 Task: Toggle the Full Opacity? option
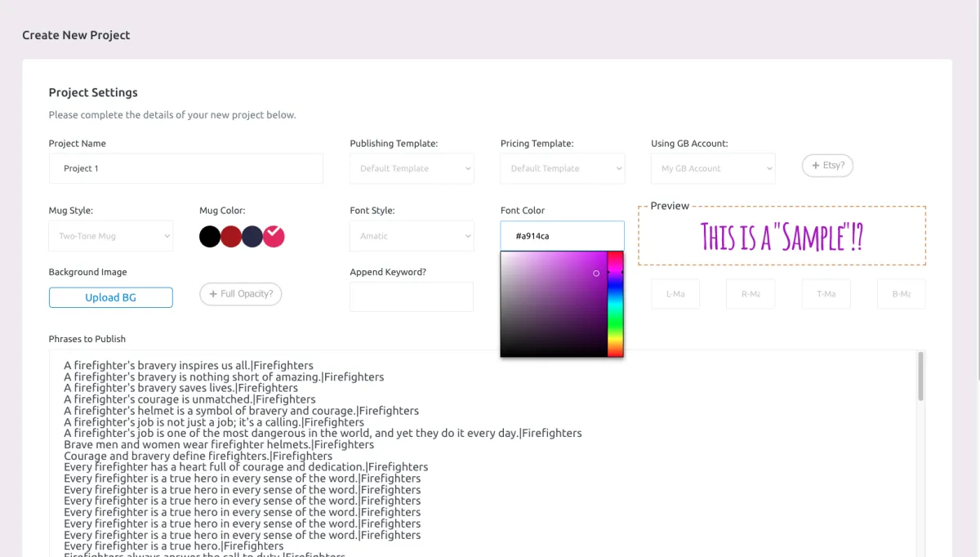[x=241, y=294]
